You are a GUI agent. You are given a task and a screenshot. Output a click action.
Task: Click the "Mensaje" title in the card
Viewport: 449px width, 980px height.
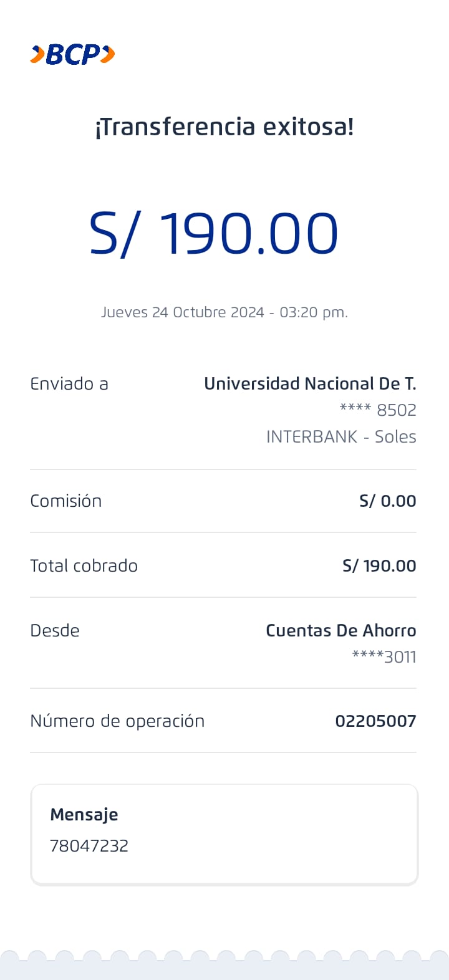pyautogui.click(x=84, y=815)
